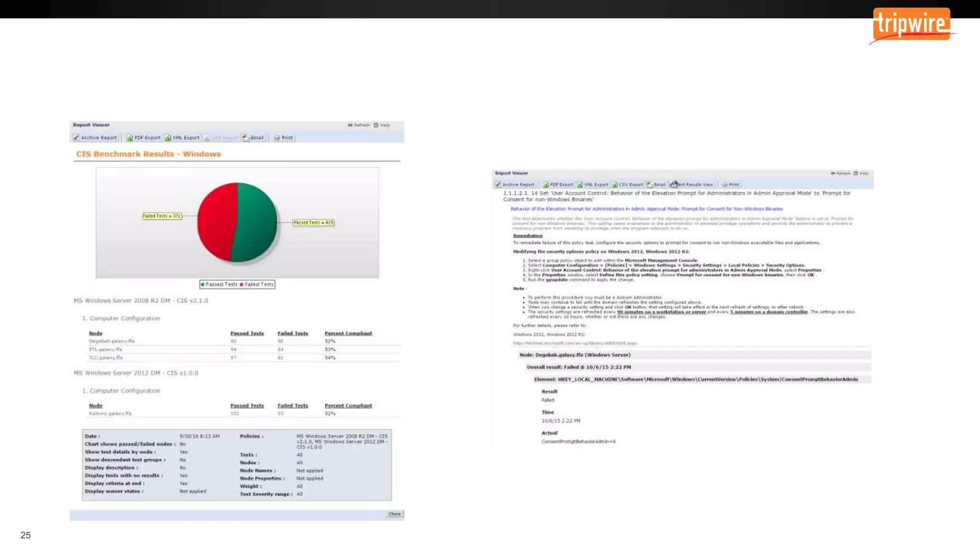Click XML Export in the CIS Benchmark viewer
Image resolution: width=980 pixels, height=551 pixels.
pyautogui.click(x=182, y=138)
